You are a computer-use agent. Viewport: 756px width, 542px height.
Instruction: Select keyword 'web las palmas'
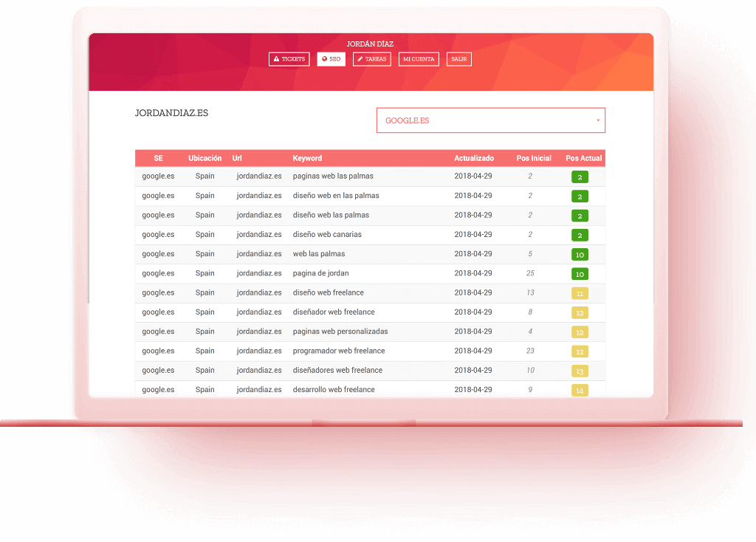pyautogui.click(x=319, y=253)
